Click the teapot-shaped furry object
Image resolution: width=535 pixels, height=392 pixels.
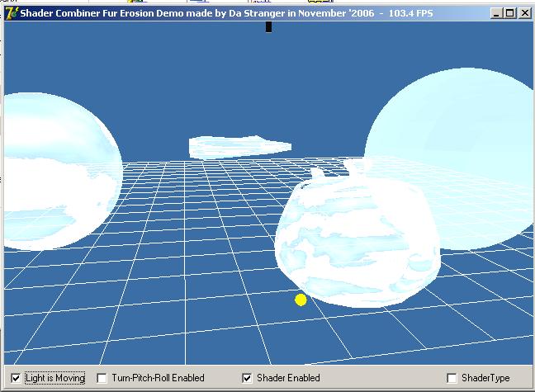point(357,235)
